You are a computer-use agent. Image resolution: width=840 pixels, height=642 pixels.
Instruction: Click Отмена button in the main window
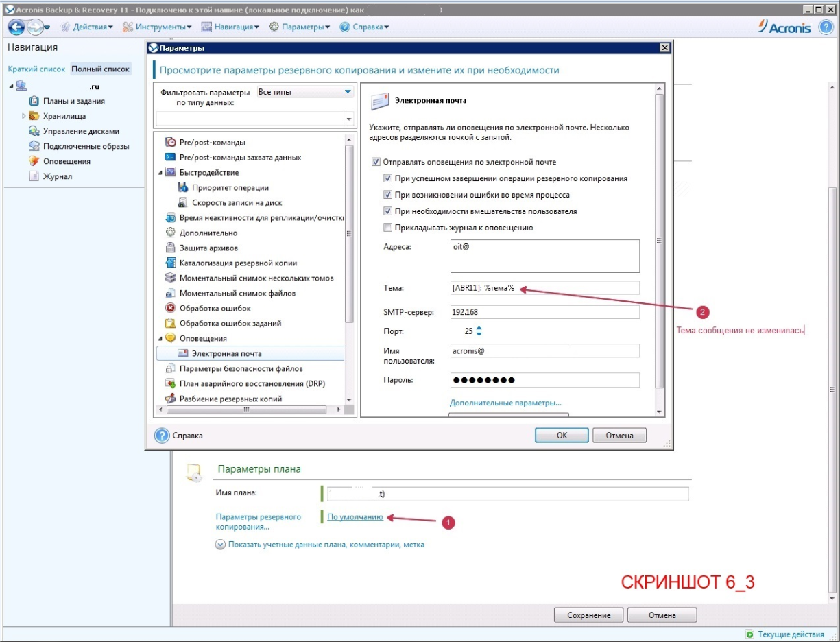coord(662,615)
